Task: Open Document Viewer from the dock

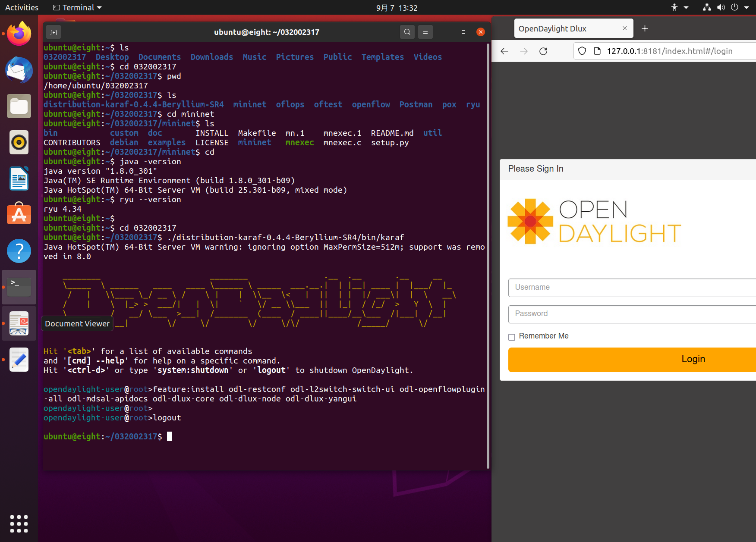Action: [19, 323]
